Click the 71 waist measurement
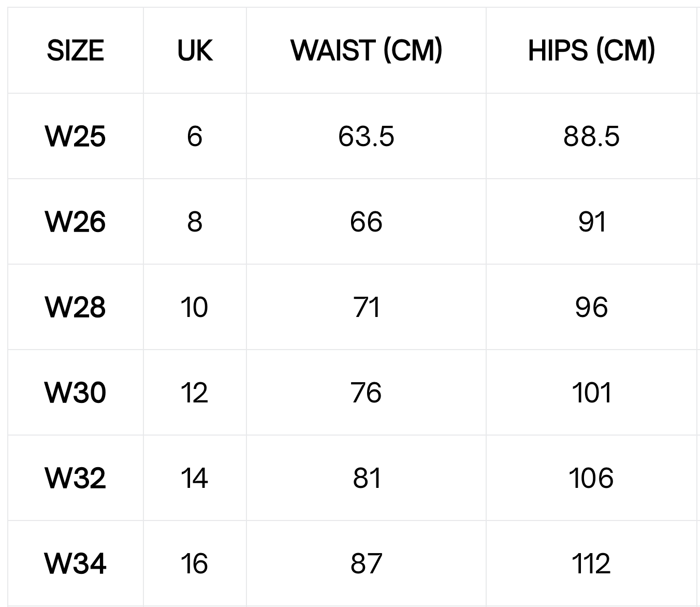 coord(366,307)
